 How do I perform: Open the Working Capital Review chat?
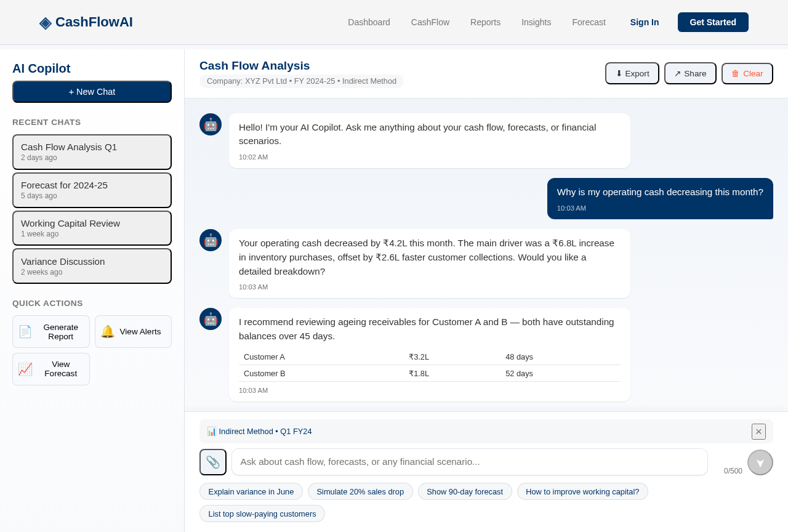pos(92,228)
